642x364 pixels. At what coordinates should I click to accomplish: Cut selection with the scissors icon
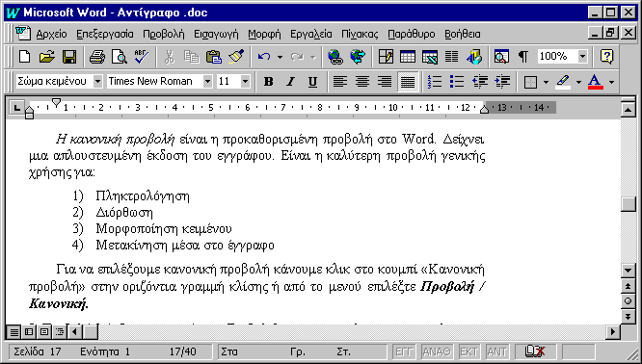[169, 57]
